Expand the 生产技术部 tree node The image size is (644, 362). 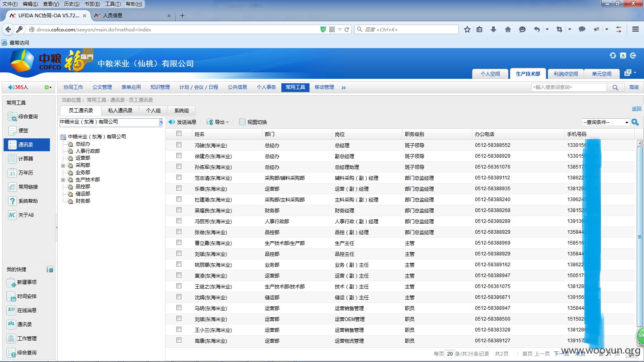pos(63,180)
